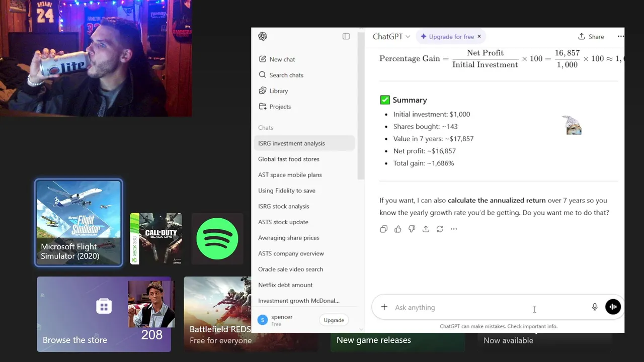Give the response a thumbs up
Screen dimensions: 644x362
click(398, 229)
